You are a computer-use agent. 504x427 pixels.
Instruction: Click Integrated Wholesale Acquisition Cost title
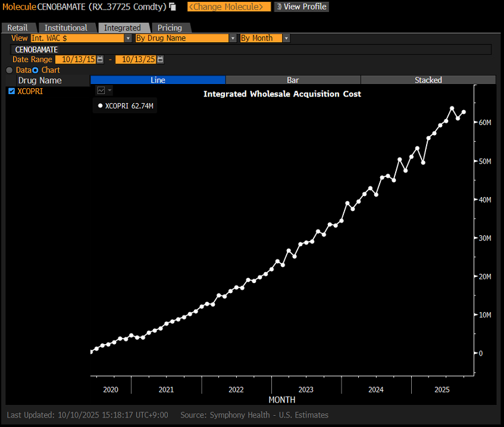pyautogui.click(x=282, y=94)
